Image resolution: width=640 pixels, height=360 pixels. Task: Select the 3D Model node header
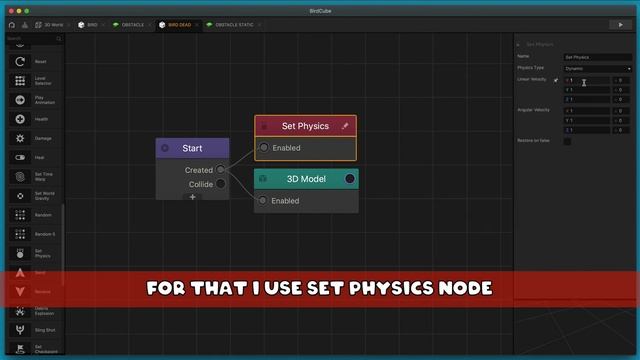[306, 179]
